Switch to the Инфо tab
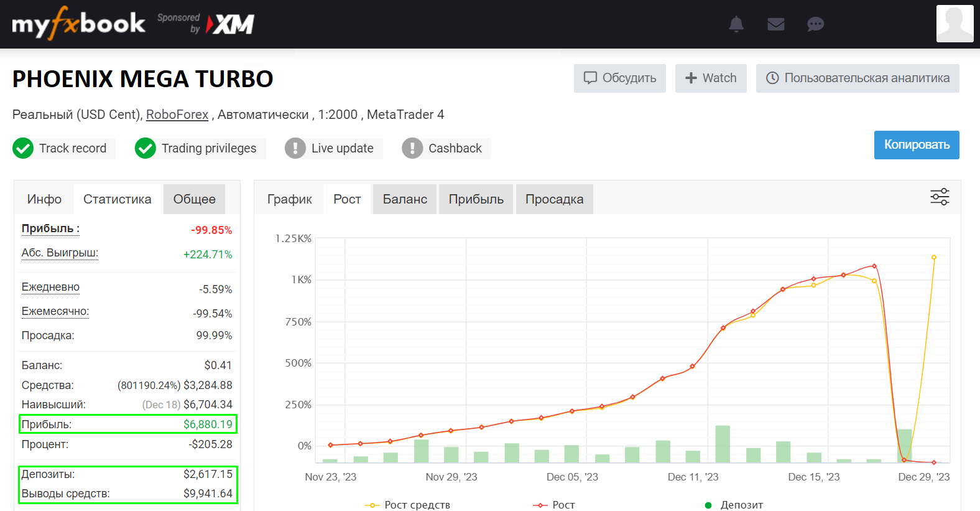The width and height of the screenshot is (980, 511). (x=44, y=199)
